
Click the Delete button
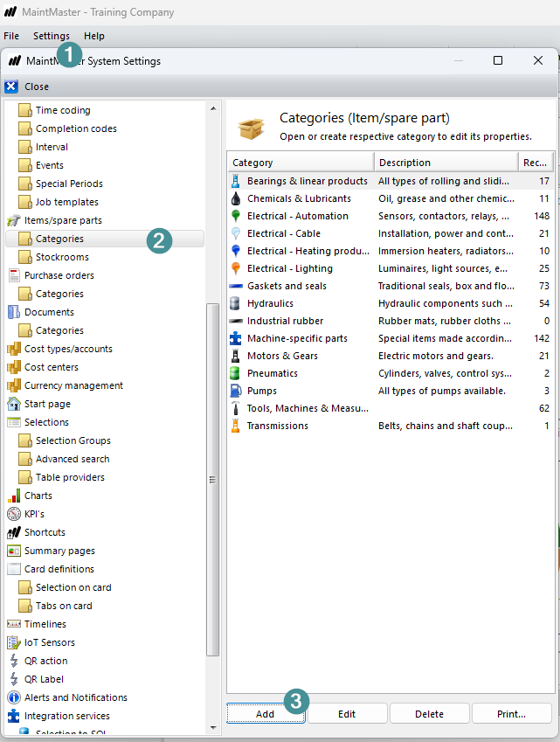[430, 714]
